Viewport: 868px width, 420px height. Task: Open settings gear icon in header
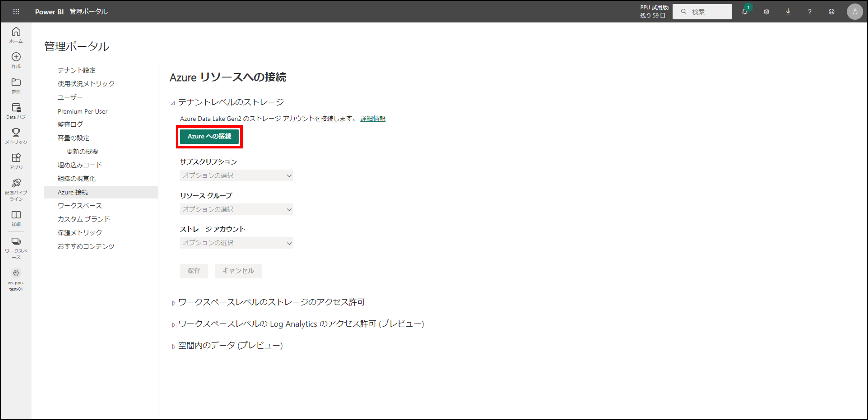coord(767,12)
